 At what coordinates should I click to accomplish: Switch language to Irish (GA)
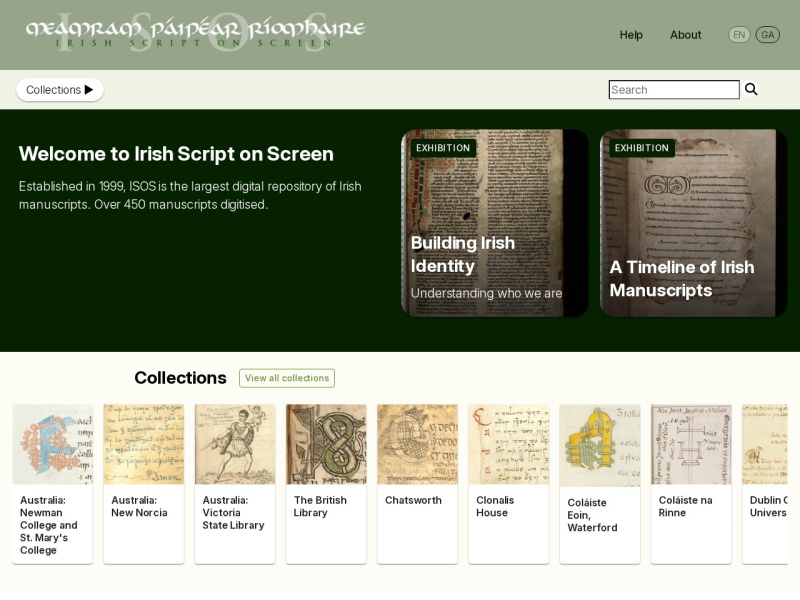(767, 35)
